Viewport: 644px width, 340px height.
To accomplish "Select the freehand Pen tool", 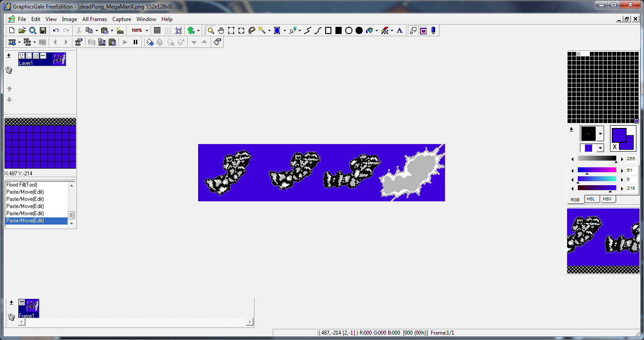I will coord(292,30).
